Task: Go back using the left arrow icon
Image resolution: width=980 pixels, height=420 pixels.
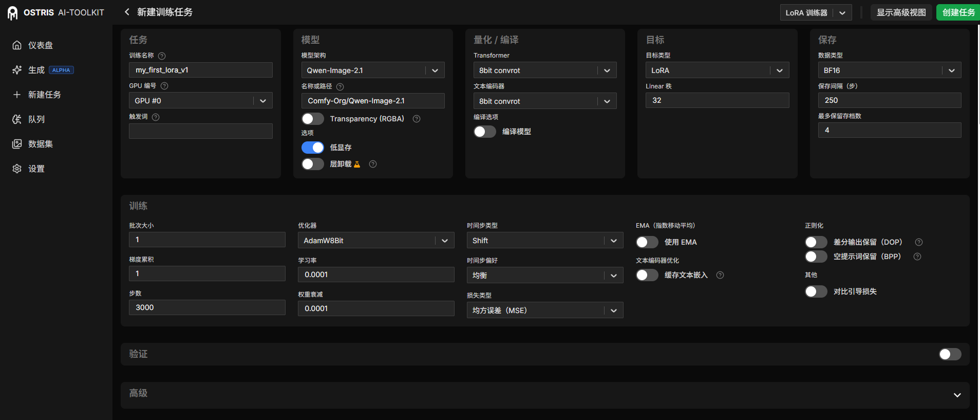Action: [127, 12]
